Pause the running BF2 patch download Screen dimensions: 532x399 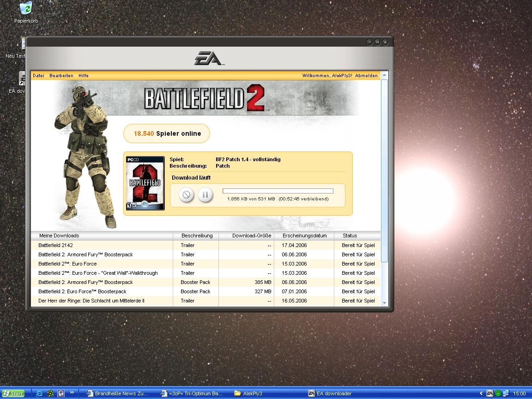(205, 195)
